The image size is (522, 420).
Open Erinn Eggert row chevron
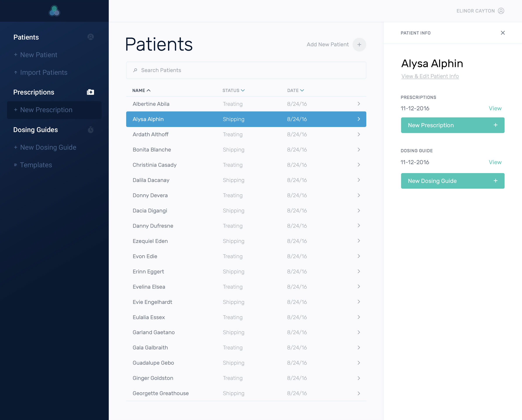click(x=359, y=272)
